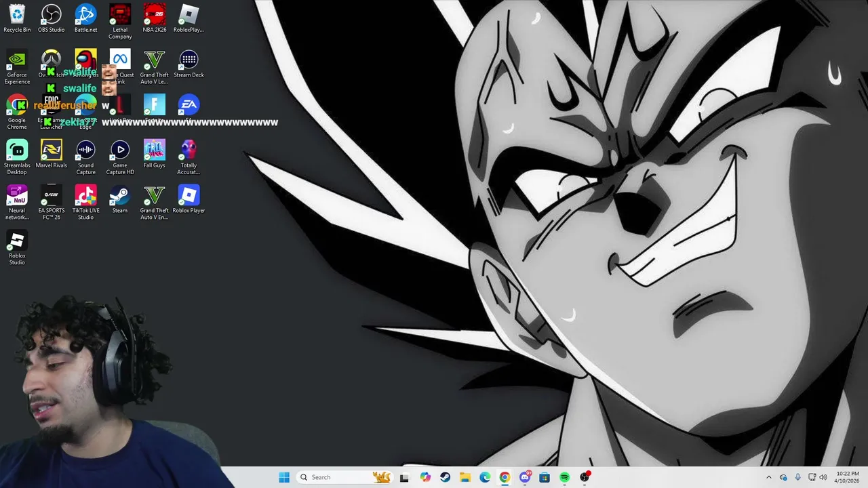Select the Totally Accurat... desktop icon
Screen dimensions: 868x488
189,157
